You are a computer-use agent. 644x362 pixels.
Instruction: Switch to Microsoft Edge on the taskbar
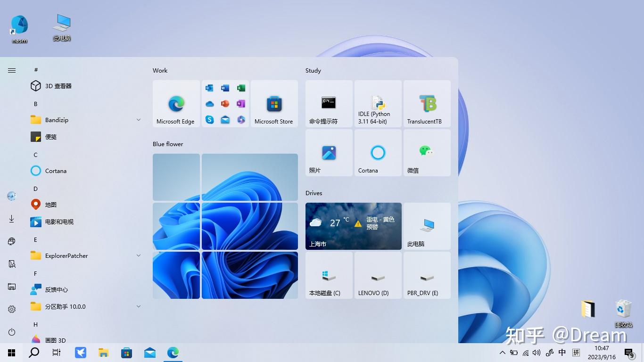(173, 353)
